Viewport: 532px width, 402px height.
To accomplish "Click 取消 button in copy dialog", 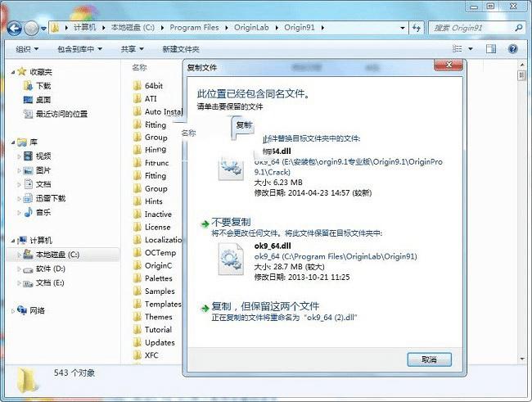I will click(x=429, y=359).
